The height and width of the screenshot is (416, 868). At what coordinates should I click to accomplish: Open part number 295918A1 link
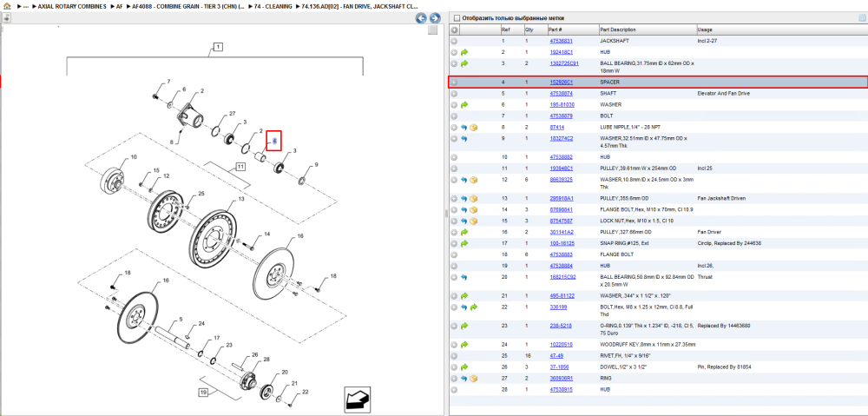[562, 198]
